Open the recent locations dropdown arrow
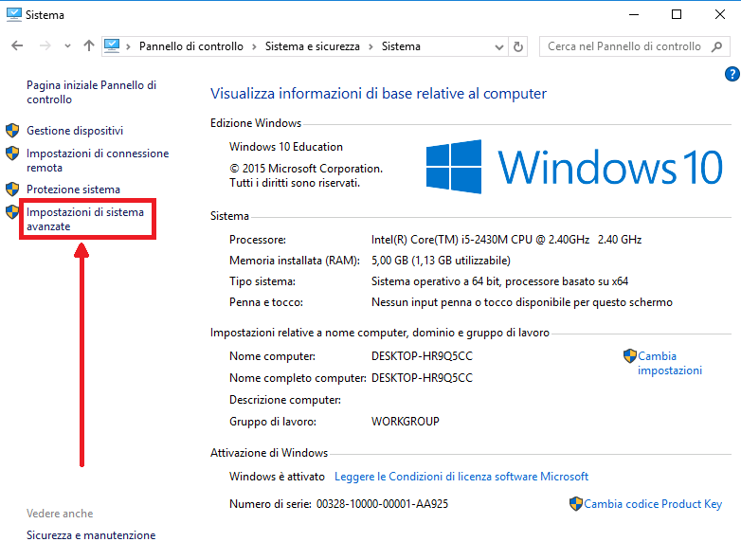The width and height of the screenshot is (741, 560). tap(67, 46)
